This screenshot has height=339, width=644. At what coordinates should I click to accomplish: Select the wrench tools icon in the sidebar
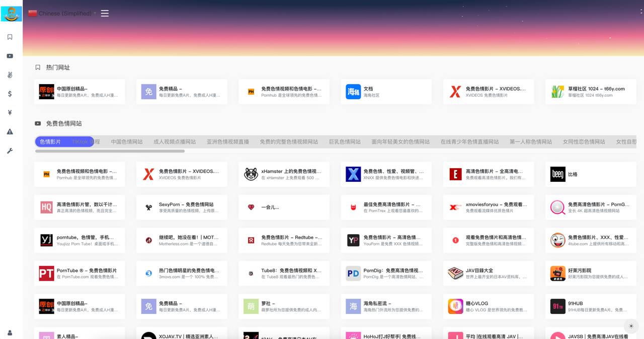(x=10, y=151)
